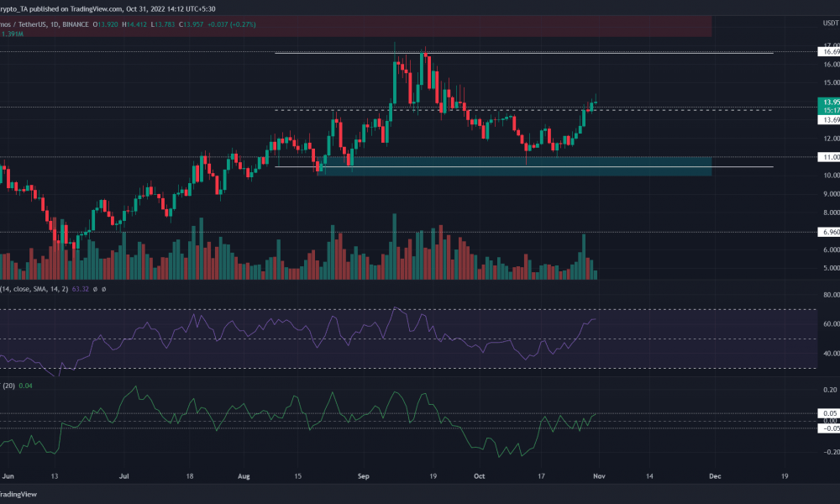
Task: Click the 16.69 price level label
Action: pyautogui.click(x=829, y=52)
